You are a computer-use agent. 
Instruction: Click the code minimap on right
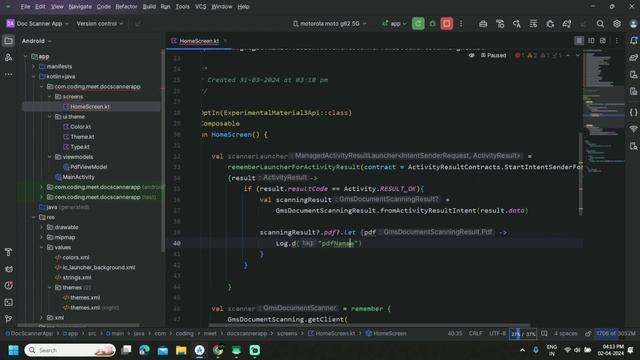(x=603, y=110)
